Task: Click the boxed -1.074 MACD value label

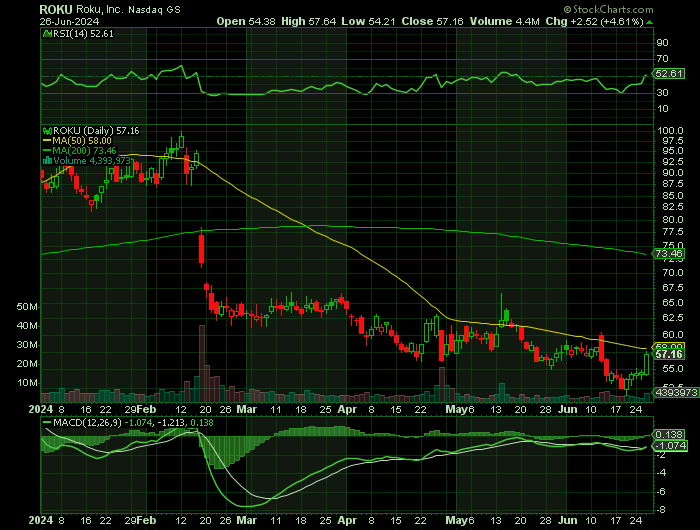Action: tap(671, 445)
